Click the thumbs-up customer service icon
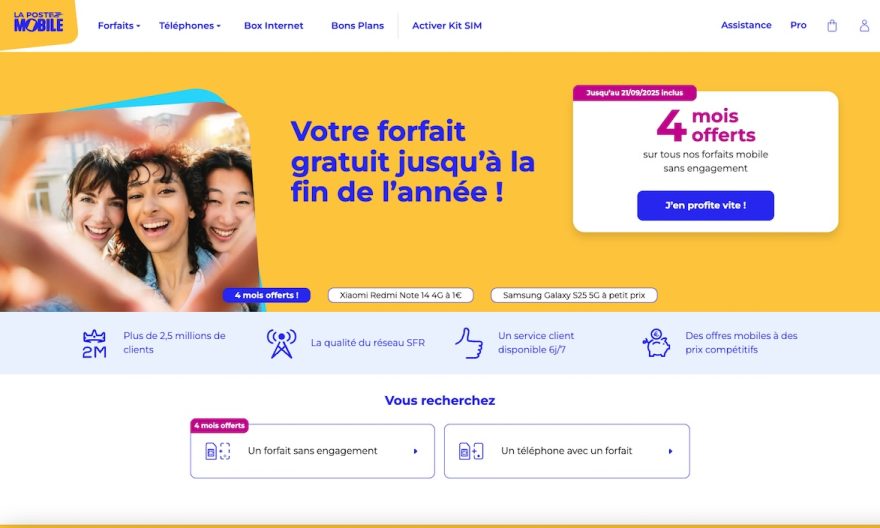This screenshot has width=880, height=528. tap(469, 343)
